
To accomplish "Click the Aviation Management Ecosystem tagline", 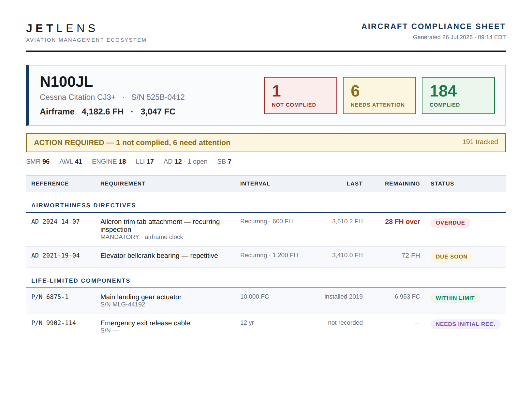I will click(86, 40).
